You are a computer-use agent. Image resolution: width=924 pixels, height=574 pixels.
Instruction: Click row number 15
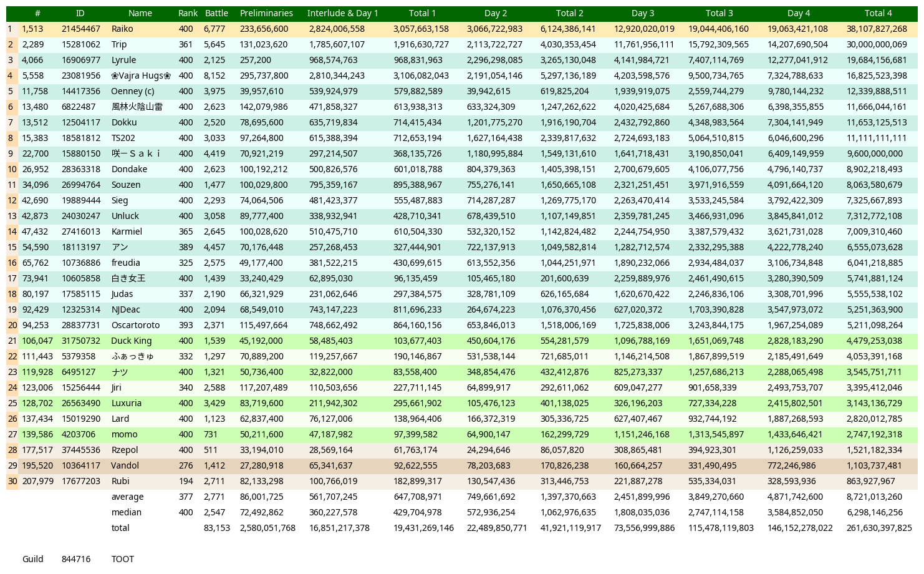tap(12, 247)
